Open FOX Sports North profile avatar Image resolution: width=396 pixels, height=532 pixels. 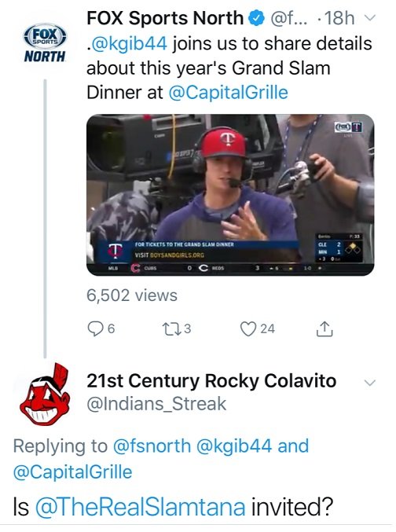click(45, 42)
